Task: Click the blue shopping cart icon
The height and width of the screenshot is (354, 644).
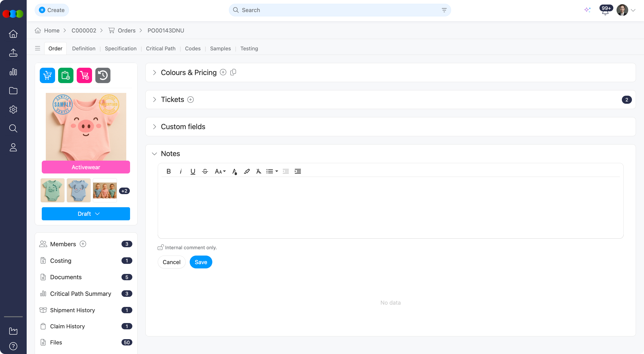Action: [x=47, y=75]
